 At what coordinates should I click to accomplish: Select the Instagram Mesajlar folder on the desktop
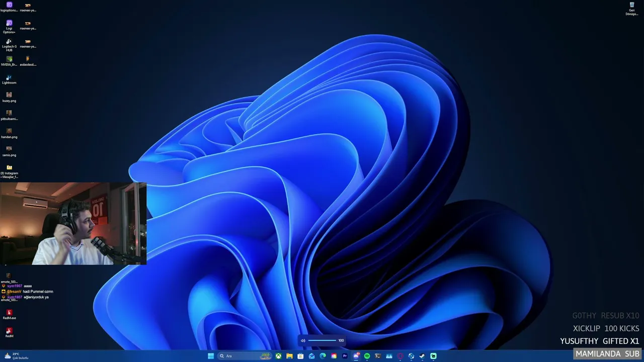[x=9, y=171]
